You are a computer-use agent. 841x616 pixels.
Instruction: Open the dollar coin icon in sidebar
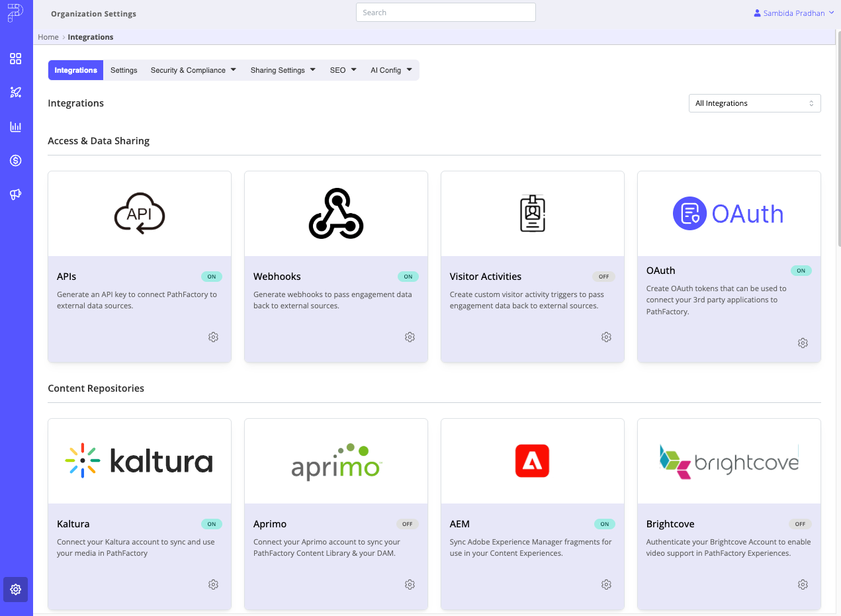(16, 160)
